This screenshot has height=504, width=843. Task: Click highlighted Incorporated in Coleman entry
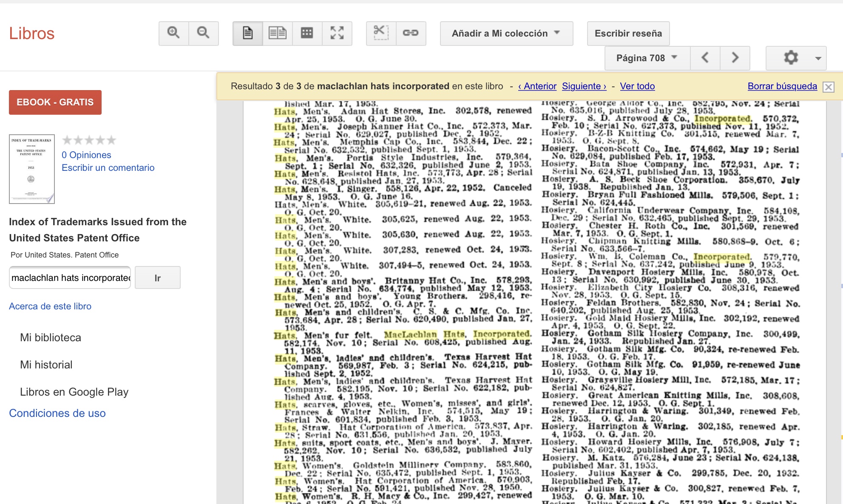pyautogui.click(x=722, y=257)
